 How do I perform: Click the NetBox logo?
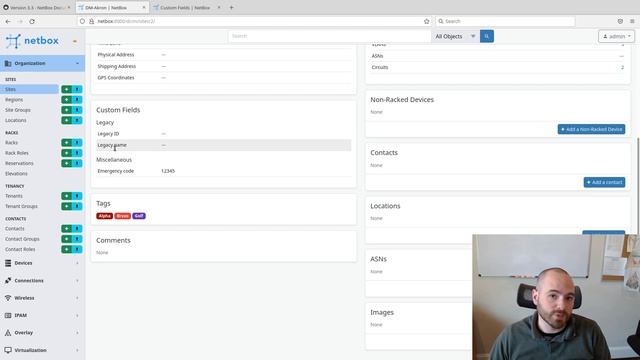point(32,41)
